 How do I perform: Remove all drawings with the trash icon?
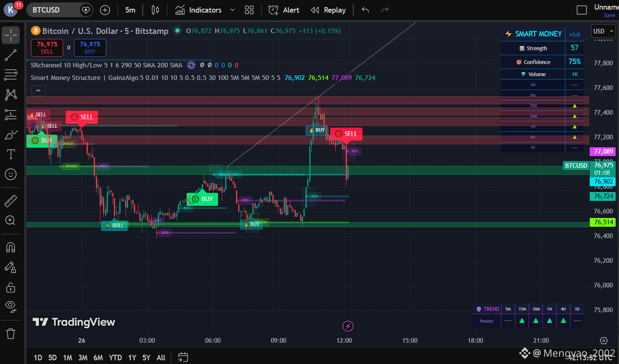10,333
